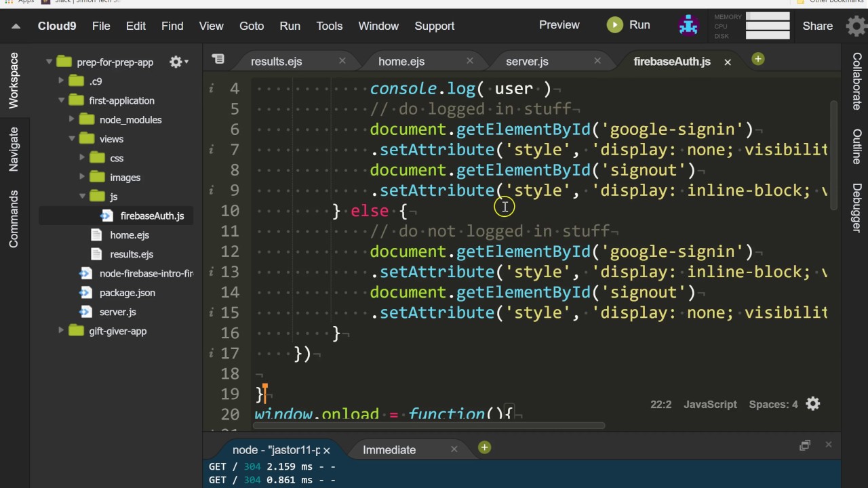Viewport: 868px width, 488px height.
Task: Click the user avatar icon
Action: click(689, 25)
